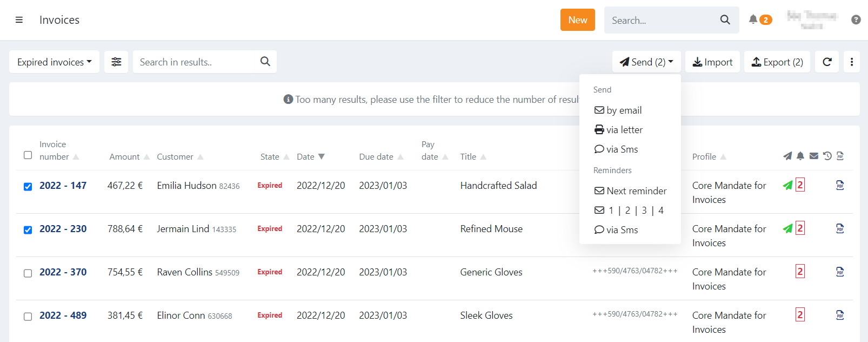Open invoice 2022 - 489 link

[63, 315]
